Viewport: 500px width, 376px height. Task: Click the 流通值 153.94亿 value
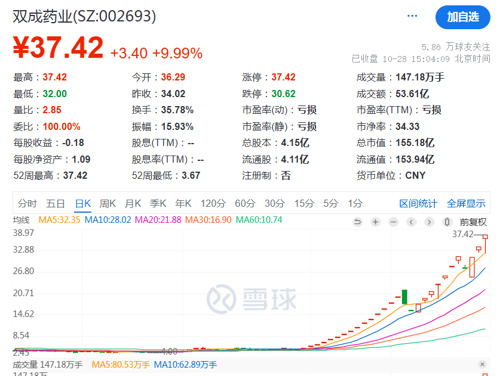tap(415, 159)
